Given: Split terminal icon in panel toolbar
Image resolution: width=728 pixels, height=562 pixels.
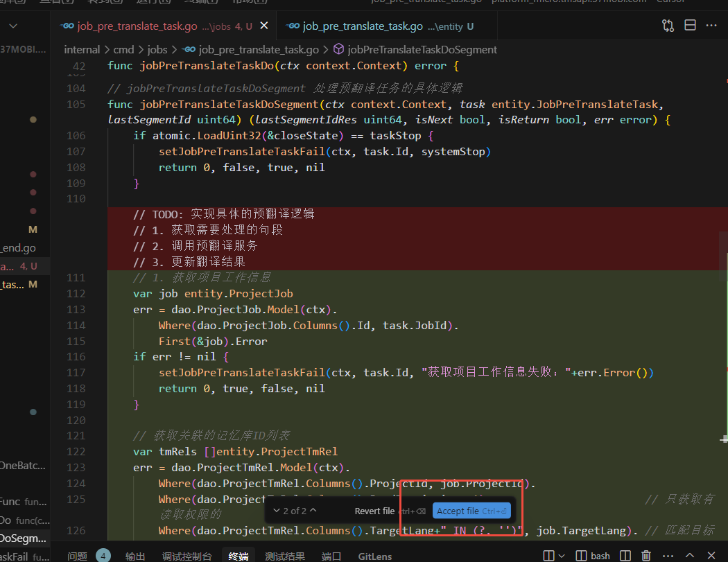Looking at the screenshot, I should [549, 556].
